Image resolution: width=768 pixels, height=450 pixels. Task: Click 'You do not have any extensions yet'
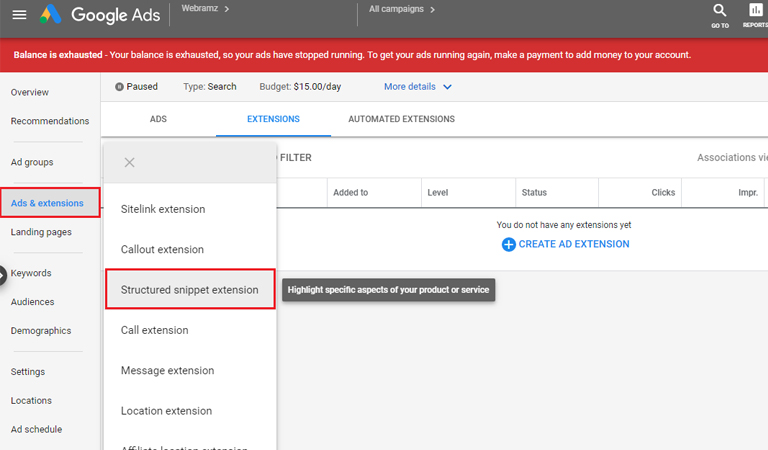pos(564,225)
